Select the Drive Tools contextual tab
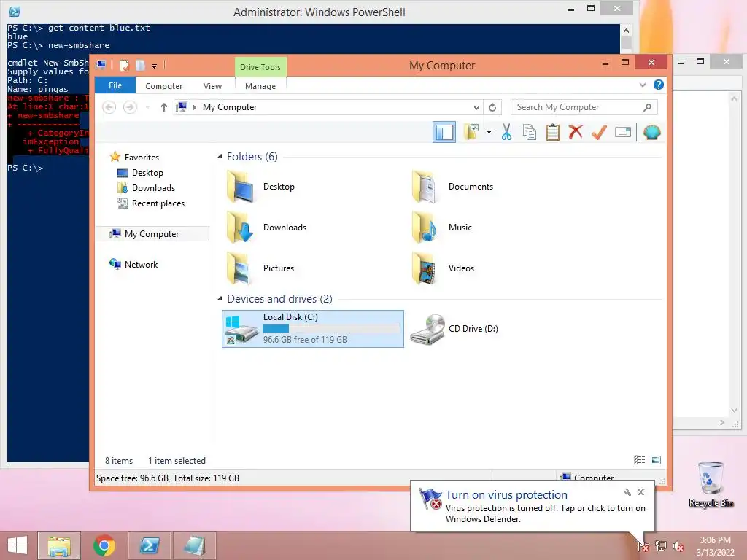Screen dimensions: 747x560 coord(260,67)
